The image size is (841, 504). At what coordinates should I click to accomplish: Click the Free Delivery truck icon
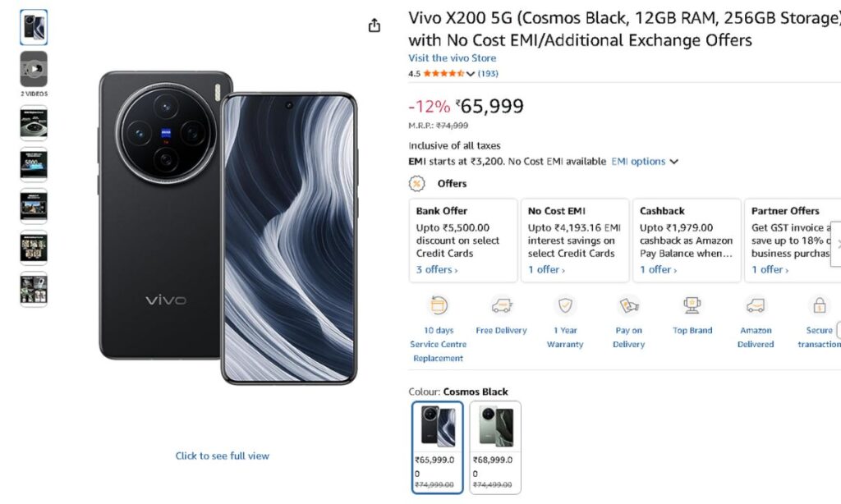tap(502, 306)
